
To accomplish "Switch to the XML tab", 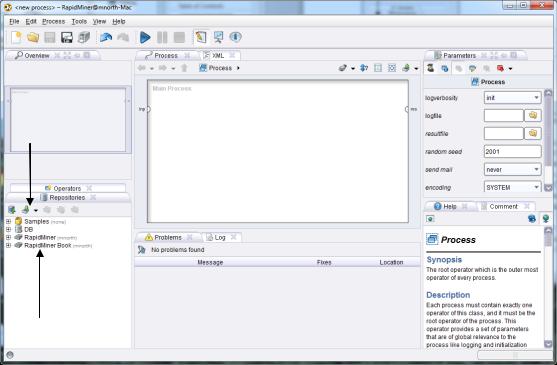I will [218, 56].
